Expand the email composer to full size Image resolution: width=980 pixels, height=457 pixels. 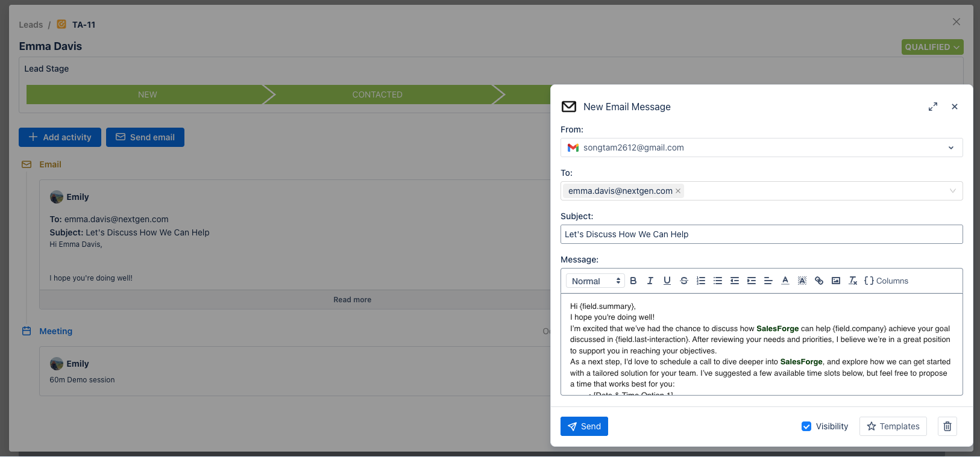932,107
